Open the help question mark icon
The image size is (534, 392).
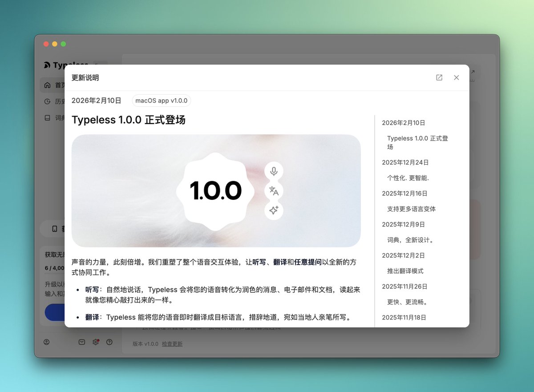pyautogui.click(x=109, y=342)
